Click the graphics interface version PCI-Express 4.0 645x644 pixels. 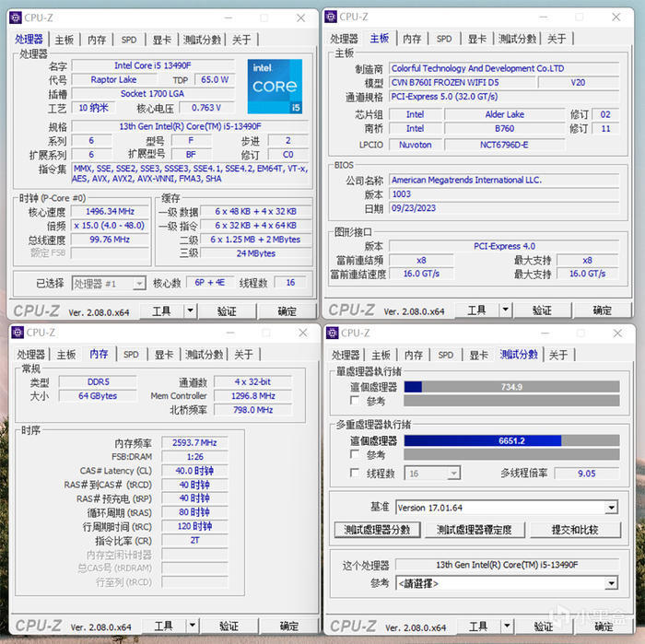tap(504, 246)
